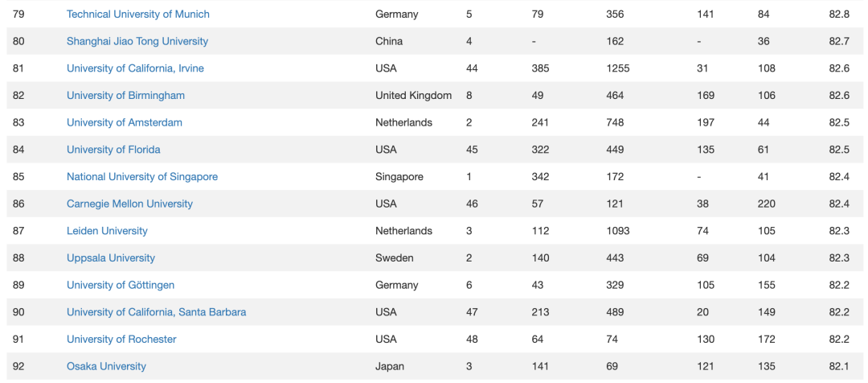Click the Singapore country cell
The width and height of the screenshot is (868, 383).
click(x=399, y=177)
